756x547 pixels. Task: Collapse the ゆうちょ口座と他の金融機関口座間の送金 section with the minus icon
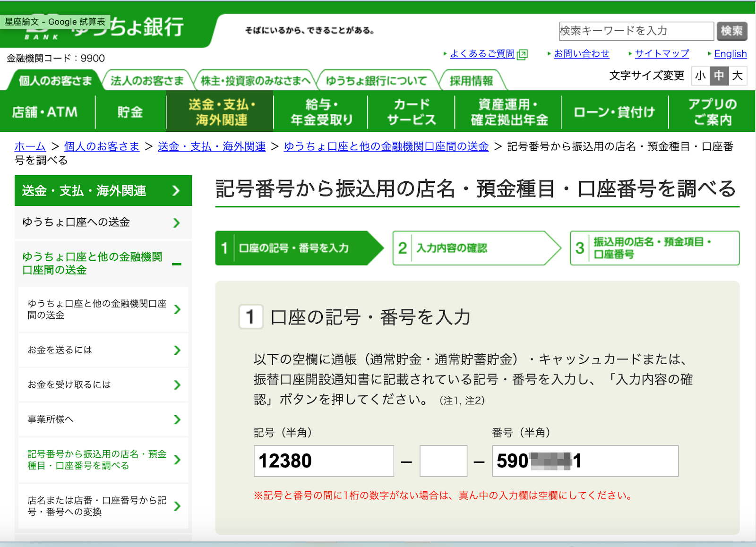[x=177, y=264]
